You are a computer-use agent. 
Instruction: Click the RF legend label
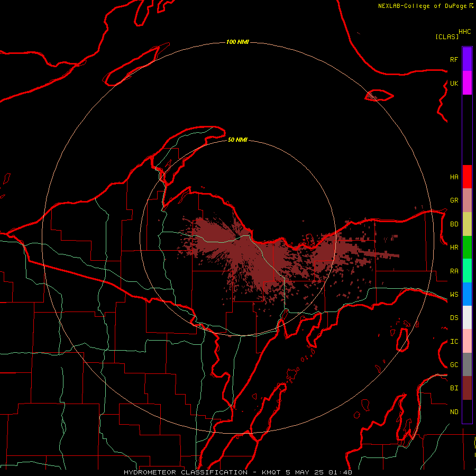tap(454, 60)
